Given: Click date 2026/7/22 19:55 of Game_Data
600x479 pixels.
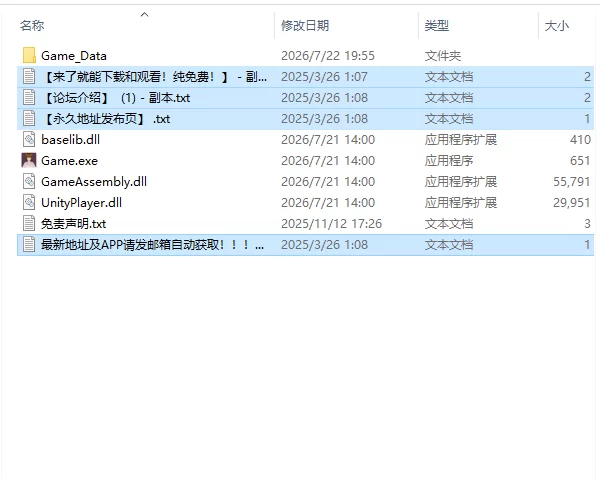Looking at the screenshot, I should click(x=328, y=56).
